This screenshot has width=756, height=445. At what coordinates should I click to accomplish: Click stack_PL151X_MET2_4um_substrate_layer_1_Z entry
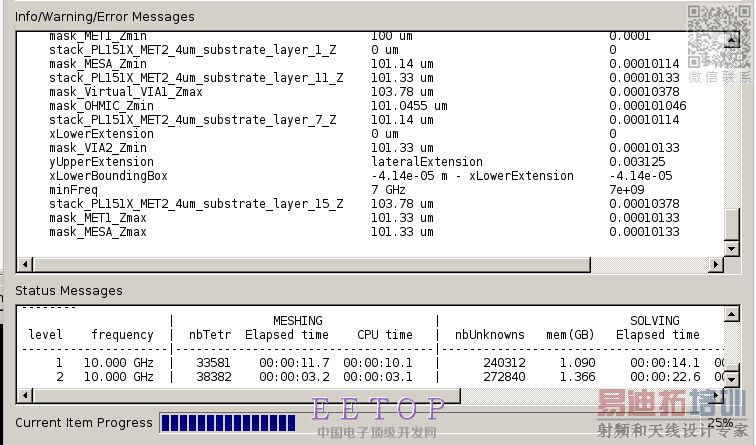192,50
